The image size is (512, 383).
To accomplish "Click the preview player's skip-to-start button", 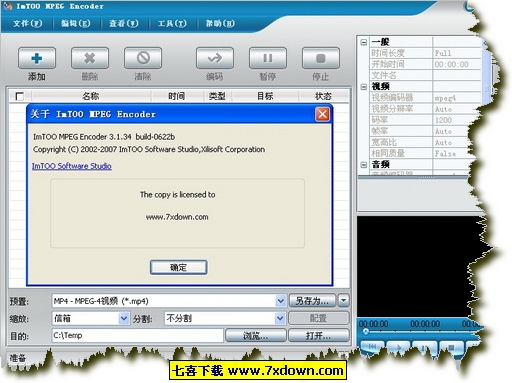I will 372,347.
